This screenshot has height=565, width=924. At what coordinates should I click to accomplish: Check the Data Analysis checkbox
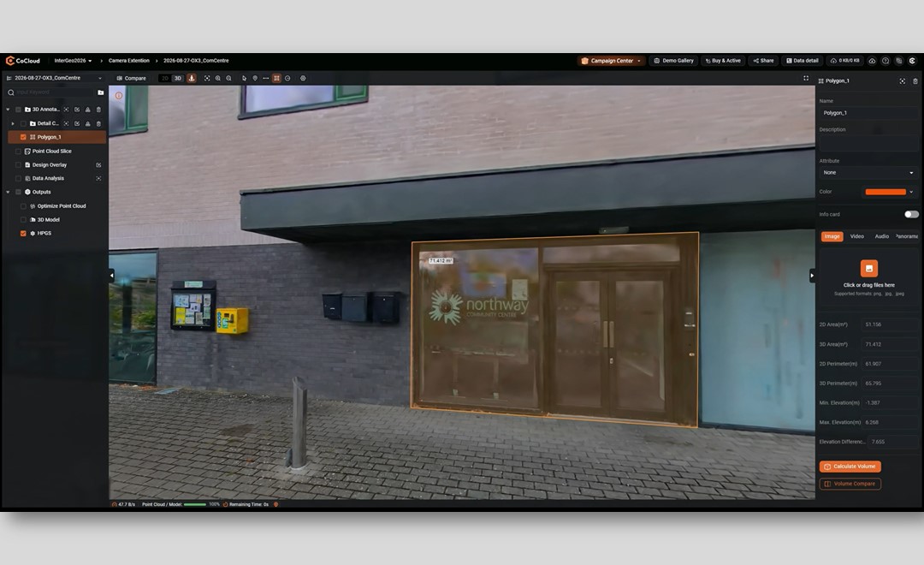18,178
